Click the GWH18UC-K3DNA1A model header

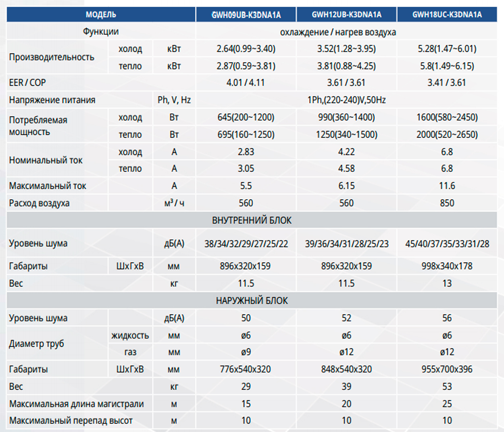coord(447,15)
